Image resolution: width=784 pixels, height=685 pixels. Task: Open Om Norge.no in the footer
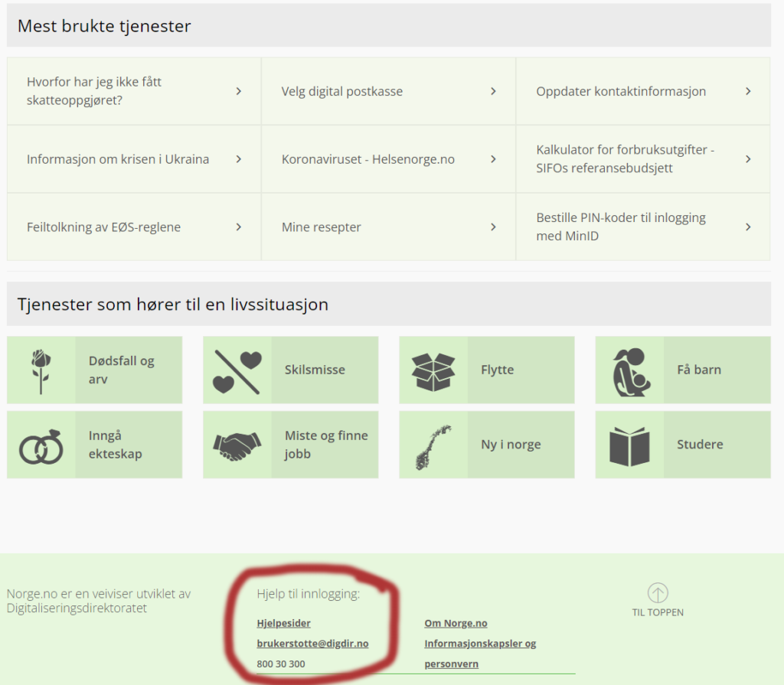tap(456, 623)
